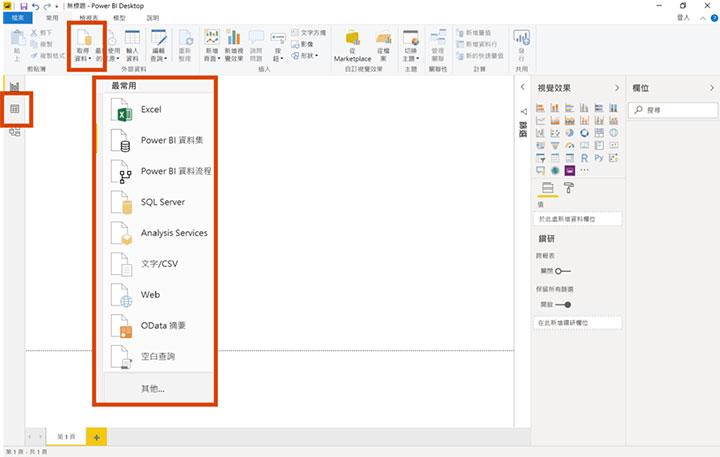720x457 pixels.
Task: Add the purple PowerApps visual
Action: click(x=570, y=170)
